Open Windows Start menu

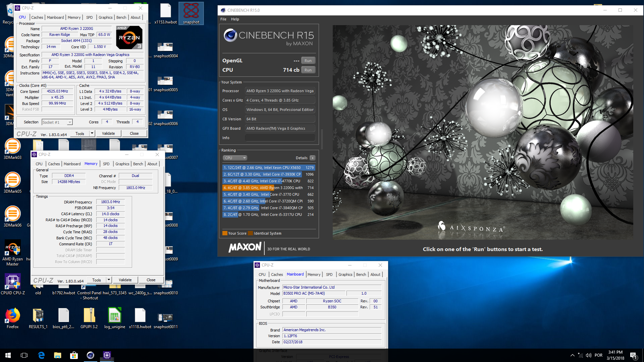pyautogui.click(x=8, y=355)
